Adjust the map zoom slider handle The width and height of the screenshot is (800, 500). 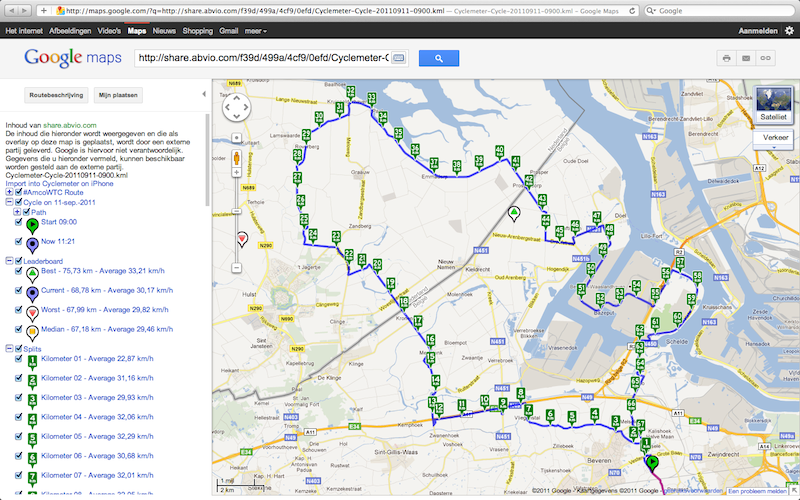click(x=237, y=211)
